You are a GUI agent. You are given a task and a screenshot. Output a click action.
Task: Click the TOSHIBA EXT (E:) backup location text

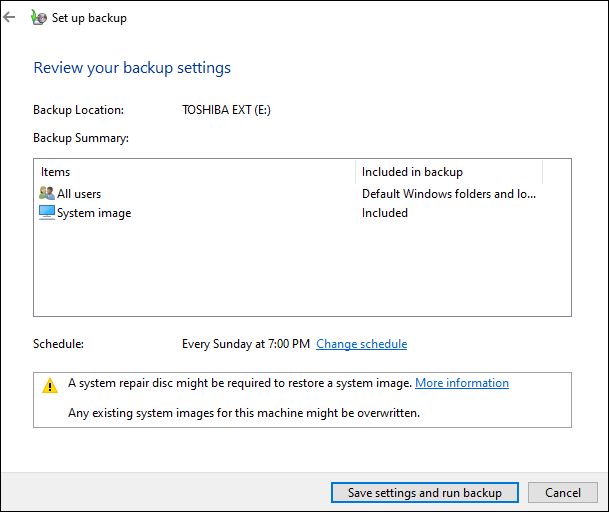click(226, 110)
